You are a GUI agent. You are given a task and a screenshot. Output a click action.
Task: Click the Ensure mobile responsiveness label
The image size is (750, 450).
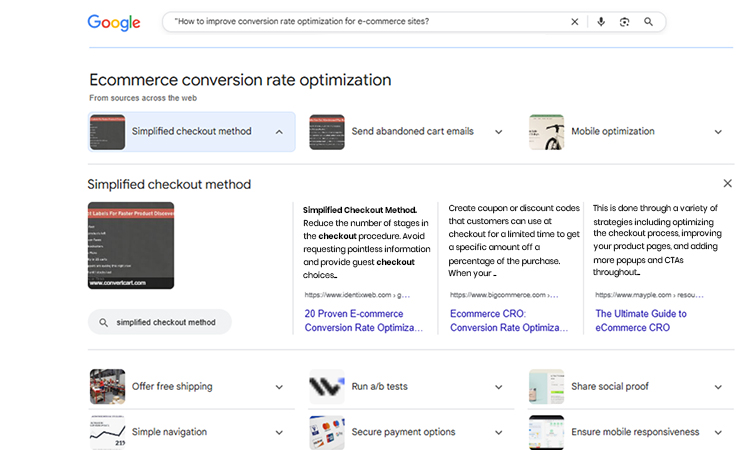[635, 432]
